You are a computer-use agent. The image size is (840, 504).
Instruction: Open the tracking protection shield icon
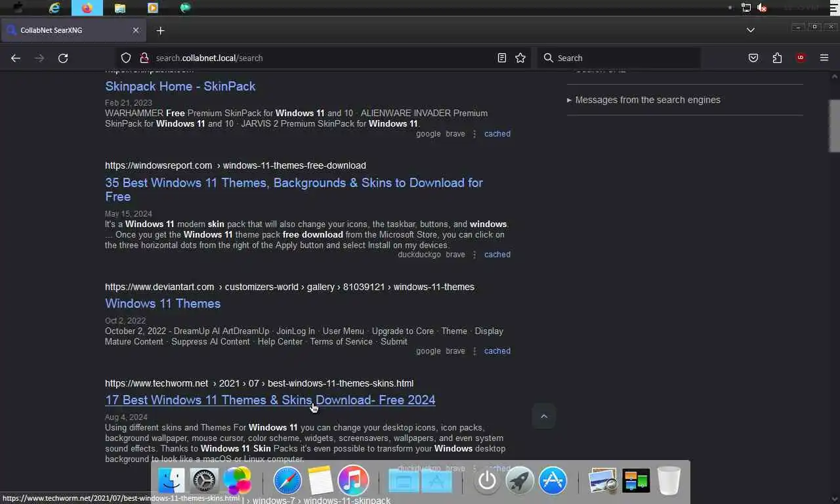126,58
